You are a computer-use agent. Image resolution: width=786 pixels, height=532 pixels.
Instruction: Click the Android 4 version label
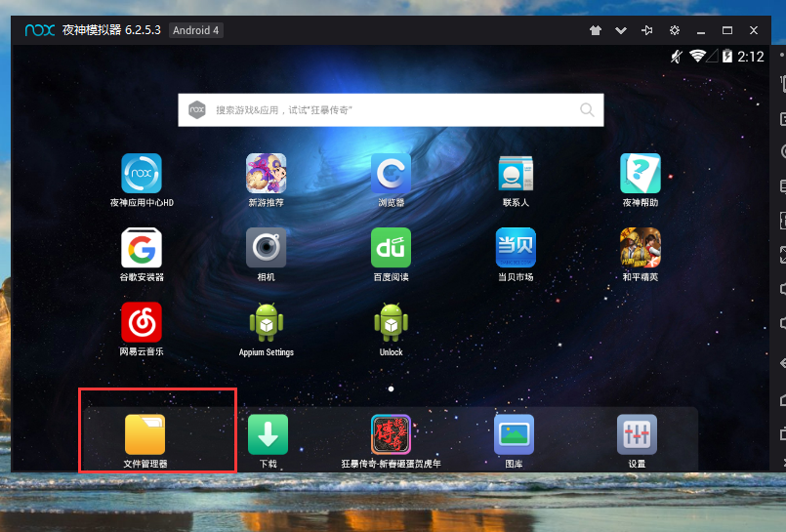pyautogui.click(x=196, y=30)
